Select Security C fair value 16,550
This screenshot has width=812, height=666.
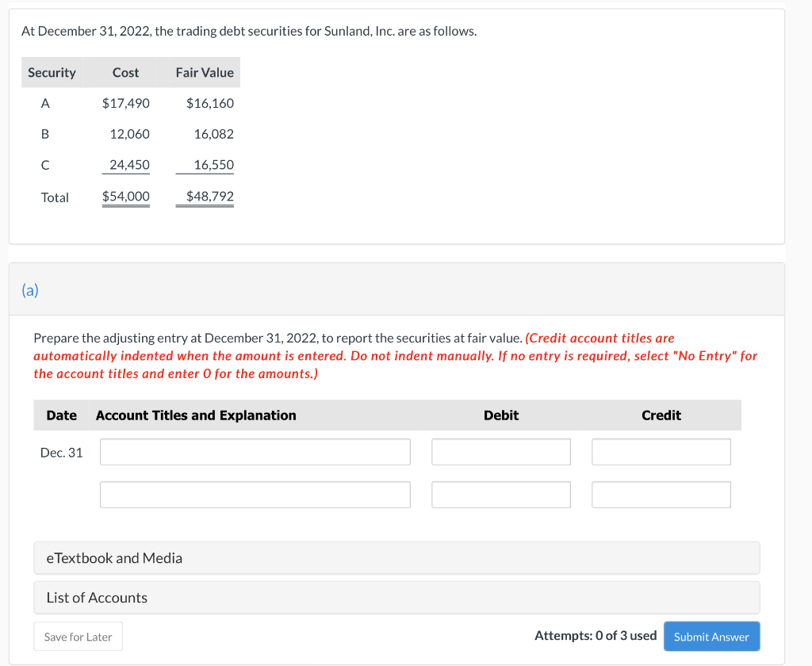tap(214, 165)
